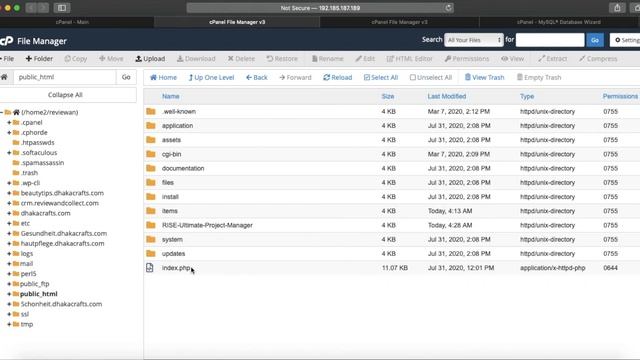640x360 pixels.
Task: Switch to MySQL Database Wizard tab
Action: coord(559,22)
